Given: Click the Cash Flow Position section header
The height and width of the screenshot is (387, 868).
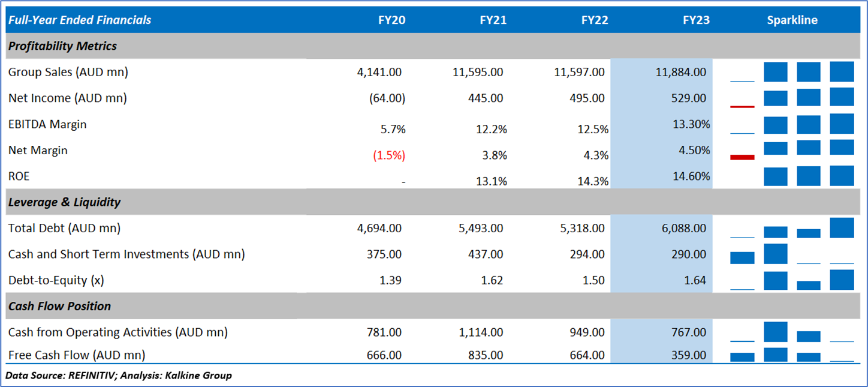Looking at the screenshot, I should [x=59, y=306].
